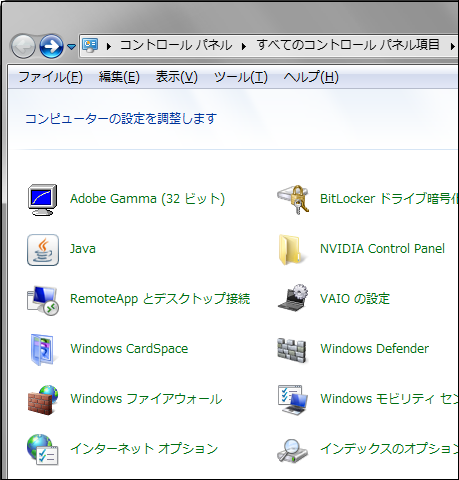The width and height of the screenshot is (459, 480).
Task: Open the Java text link
Action: (x=83, y=249)
